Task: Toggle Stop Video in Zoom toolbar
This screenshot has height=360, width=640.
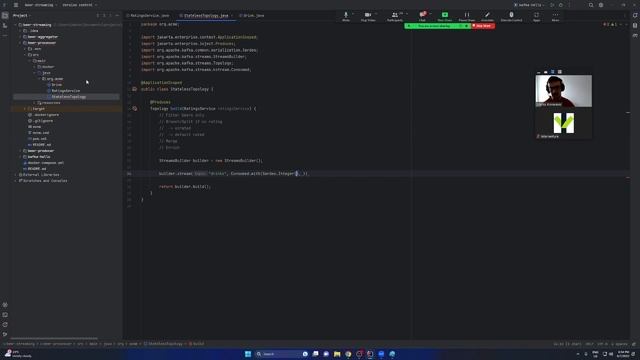Action: (x=368, y=16)
